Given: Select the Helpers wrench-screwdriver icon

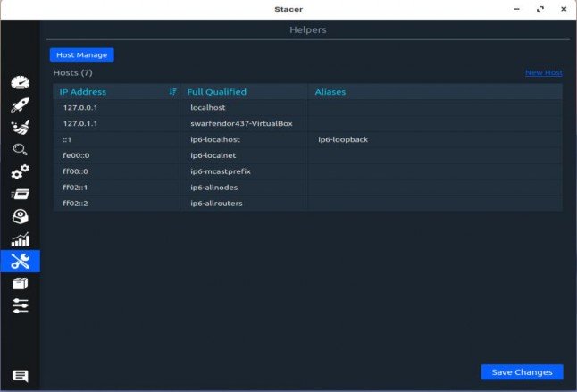Looking at the screenshot, I should (x=21, y=261).
